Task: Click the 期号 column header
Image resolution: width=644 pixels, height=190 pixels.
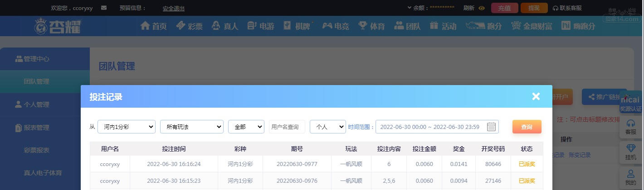Action: (x=297, y=149)
